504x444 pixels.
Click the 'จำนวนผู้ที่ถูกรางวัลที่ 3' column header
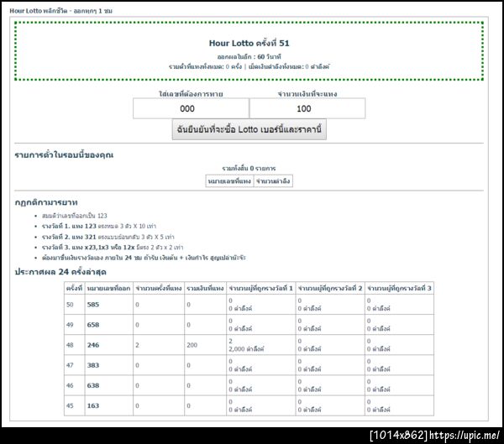coord(399,288)
